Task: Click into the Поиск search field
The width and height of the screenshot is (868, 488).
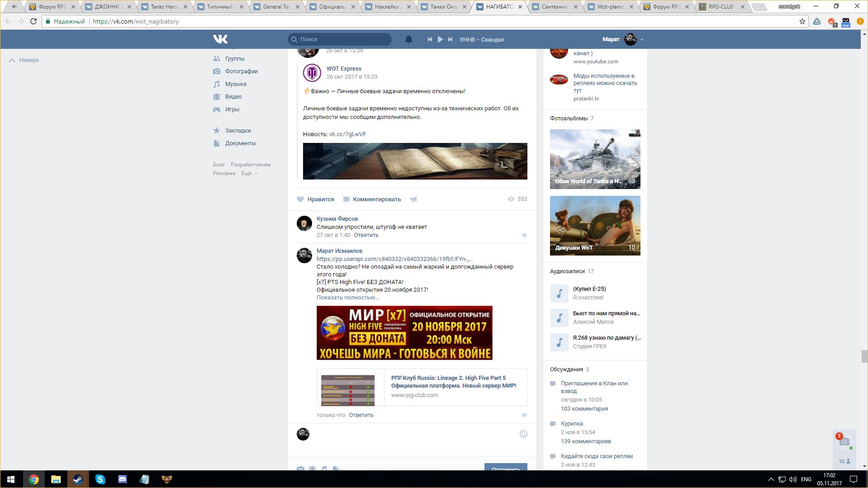Action: pyautogui.click(x=339, y=39)
